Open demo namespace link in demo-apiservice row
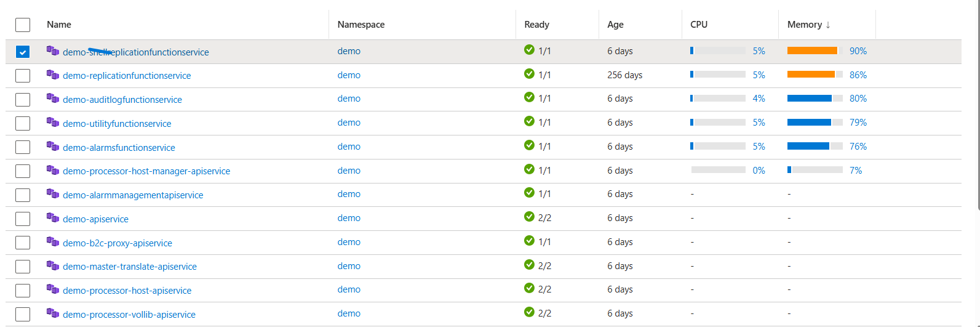The image size is (980, 327). point(349,218)
